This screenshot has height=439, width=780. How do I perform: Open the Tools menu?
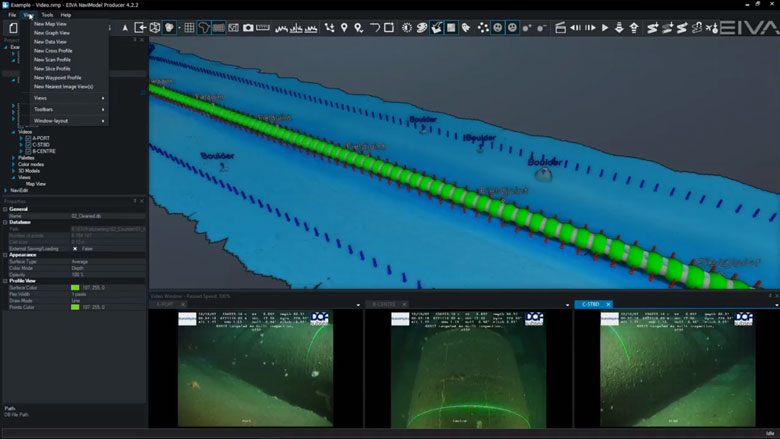pyautogui.click(x=47, y=15)
